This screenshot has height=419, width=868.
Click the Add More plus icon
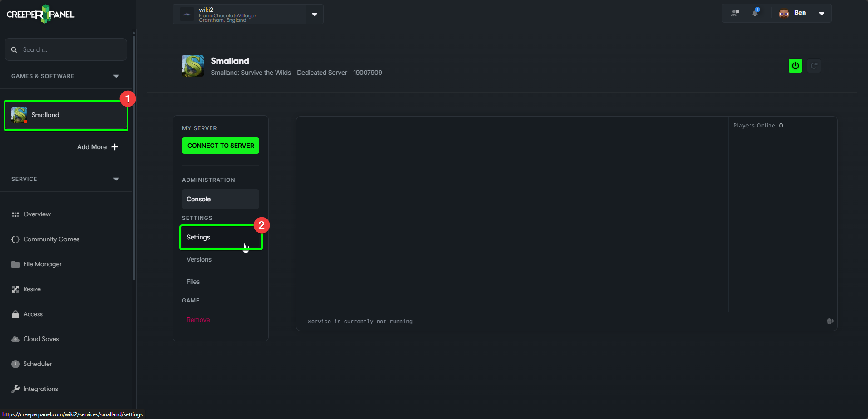(x=115, y=147)
